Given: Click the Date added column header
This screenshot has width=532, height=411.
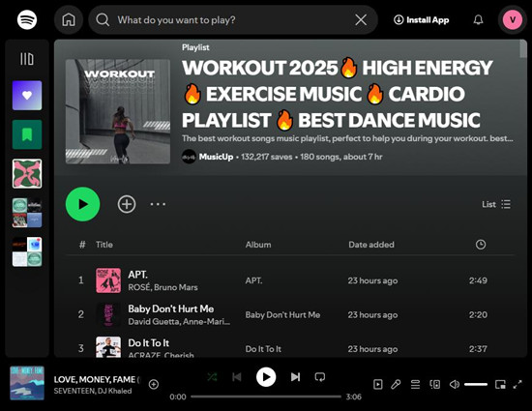Looking at the screenshot, I should click(x=371, y=245).
